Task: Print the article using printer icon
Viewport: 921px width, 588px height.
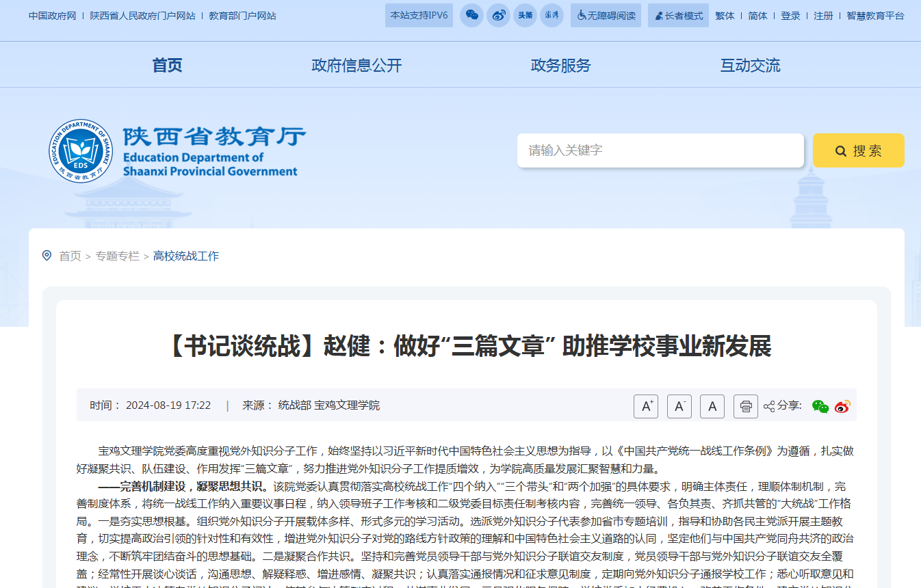Action: tap(745, 406)
